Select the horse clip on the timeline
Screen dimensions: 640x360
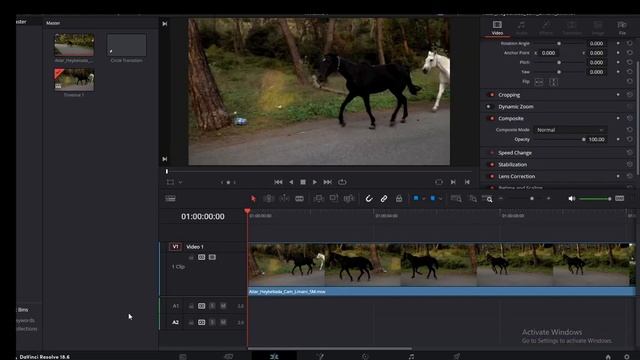[x=441, y=269]
